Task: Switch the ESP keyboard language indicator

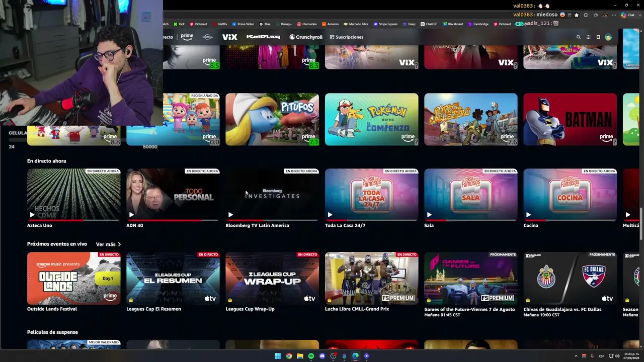Action: pyautogui.click(x=602, y=356)
